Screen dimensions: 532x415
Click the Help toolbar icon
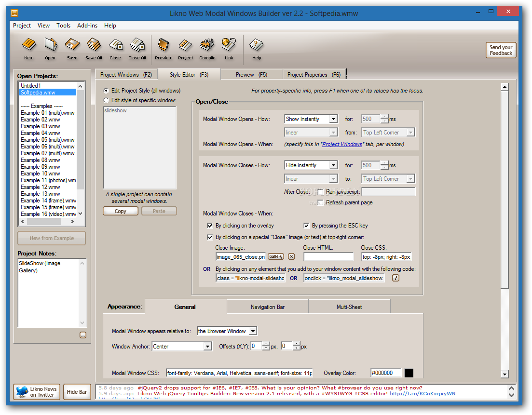(257, 49)
